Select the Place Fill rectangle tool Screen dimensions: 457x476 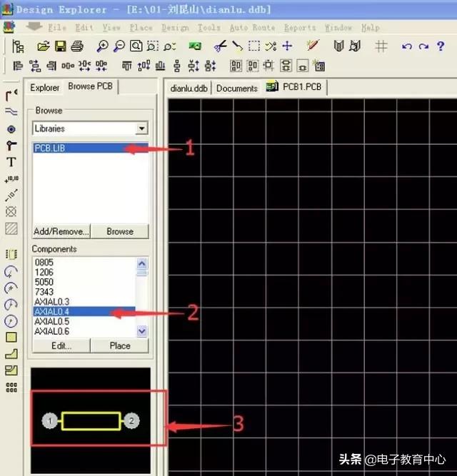tap(11, 338)
